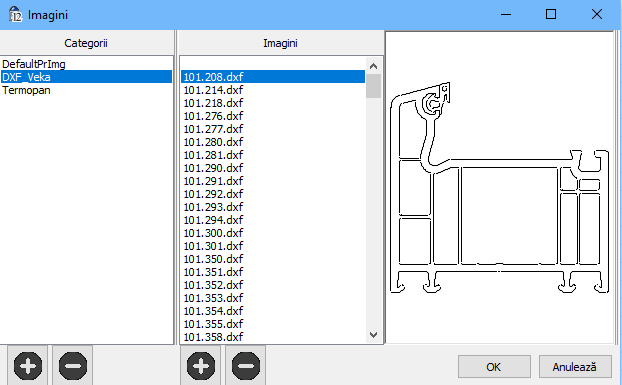
Task: Select file 101.301.dxf
Action: 273,246
